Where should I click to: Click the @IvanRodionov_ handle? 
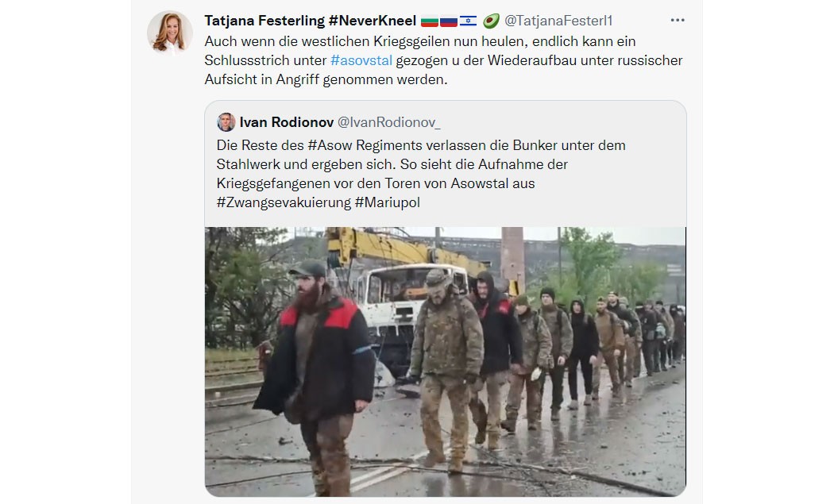point(389,122)
